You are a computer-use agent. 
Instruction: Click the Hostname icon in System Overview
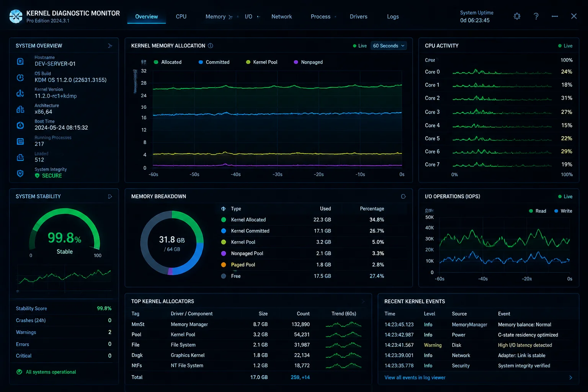click(x=20, y=61)
